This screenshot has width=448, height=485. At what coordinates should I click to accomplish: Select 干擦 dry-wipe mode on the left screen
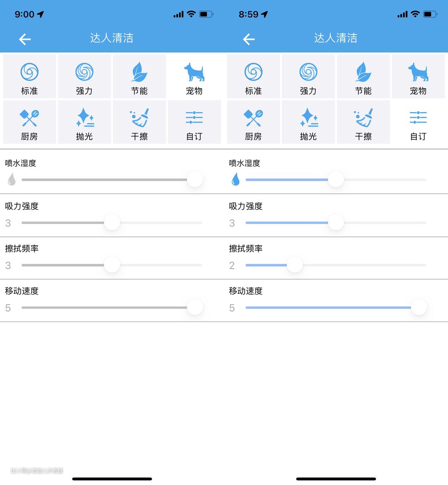(x=139, y=122)
